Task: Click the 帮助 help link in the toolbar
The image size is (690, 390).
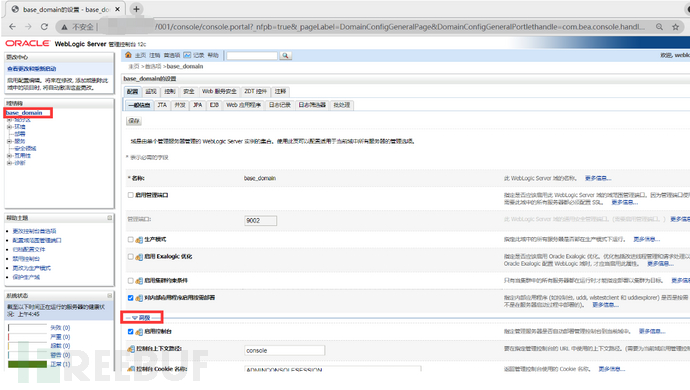Action: tap(213, 55)
